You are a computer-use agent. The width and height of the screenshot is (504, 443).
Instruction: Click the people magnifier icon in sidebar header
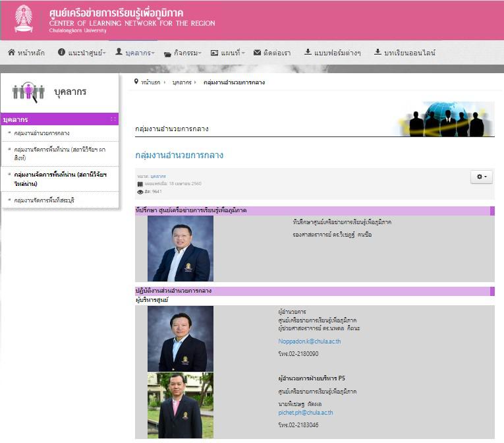(x=28, y=92)
